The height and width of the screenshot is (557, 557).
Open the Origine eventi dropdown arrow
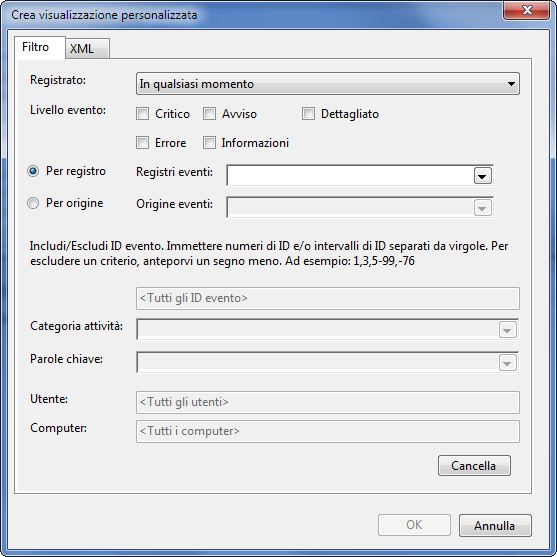coord(483,208)
